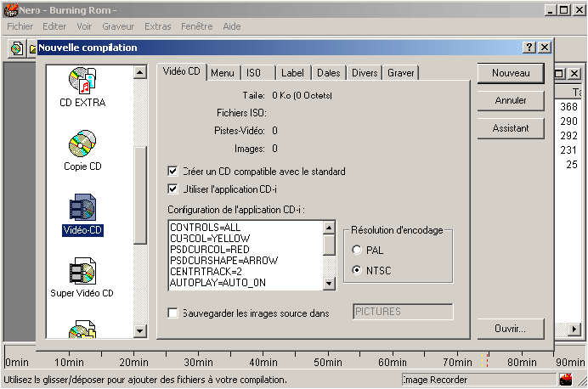Screen dimensions: 588x389
Task: Click the Image Recorder status field
Action: [478, 380]
